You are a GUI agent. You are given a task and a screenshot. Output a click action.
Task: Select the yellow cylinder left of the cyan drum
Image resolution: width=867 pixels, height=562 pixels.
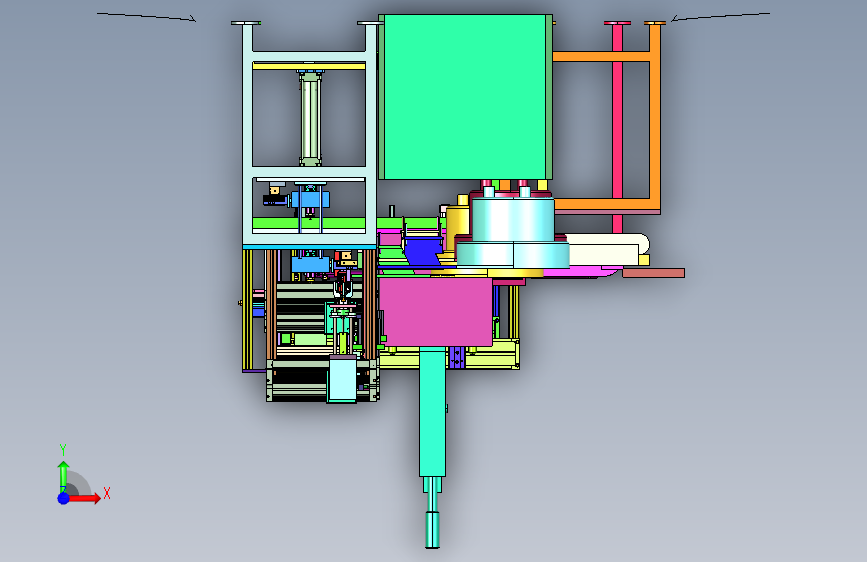458,227
